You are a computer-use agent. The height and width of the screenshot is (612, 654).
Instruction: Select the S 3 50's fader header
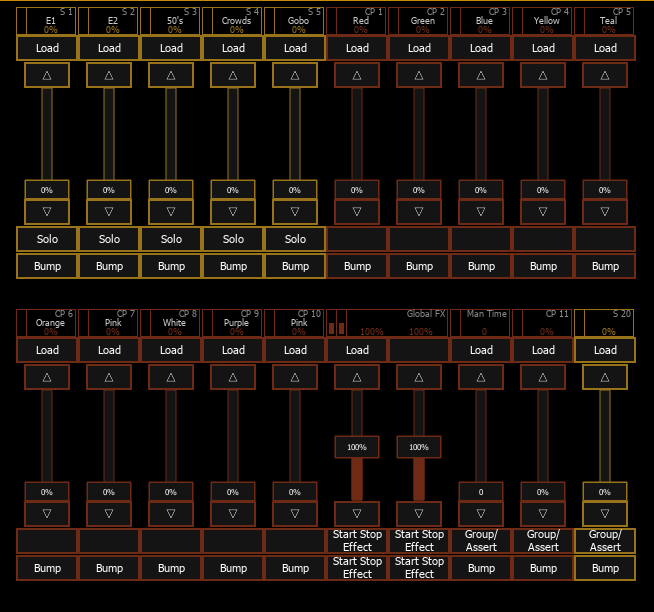pyautogui.click(x=171, y=21)
